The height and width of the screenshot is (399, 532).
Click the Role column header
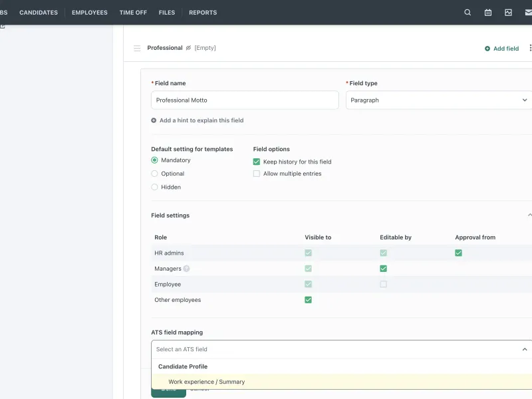coord(161,237)
